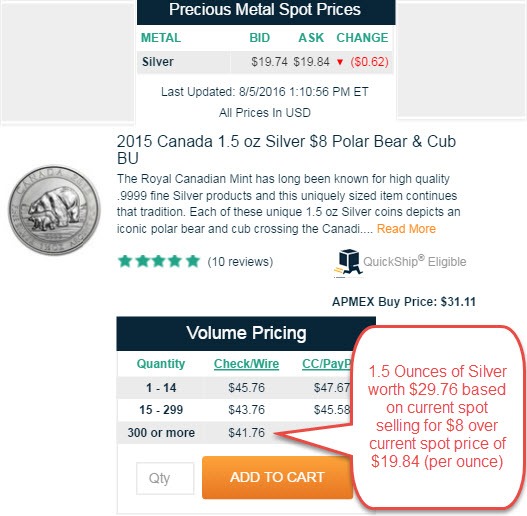The width and height of the screenshot is (527, 516).
Task: Click the QuickShip Eligible label
Action: 415,261
